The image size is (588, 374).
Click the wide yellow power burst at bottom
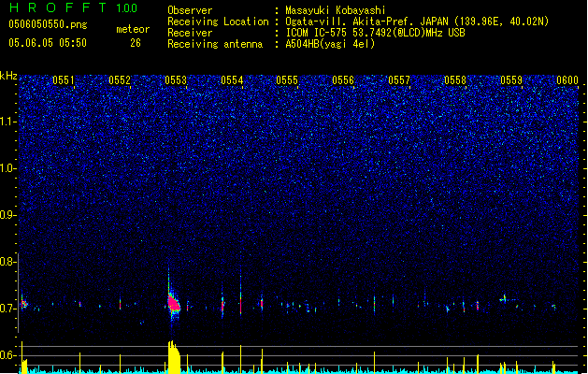[x=173, y=357]
